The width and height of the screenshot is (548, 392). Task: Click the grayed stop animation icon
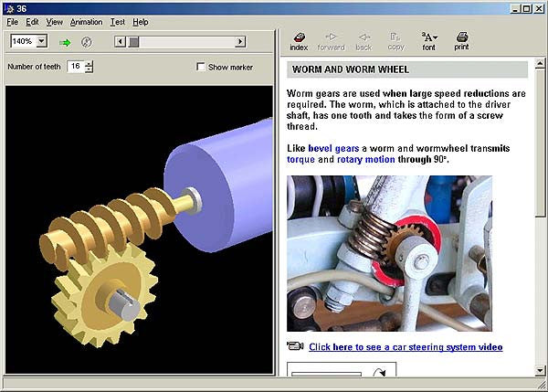coord(87,42)
